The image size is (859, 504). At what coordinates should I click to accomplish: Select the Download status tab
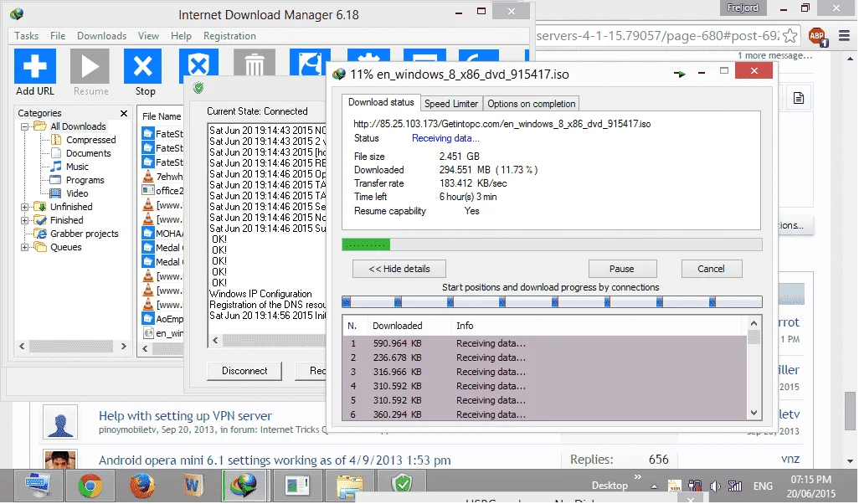click(x=381, y=102)
